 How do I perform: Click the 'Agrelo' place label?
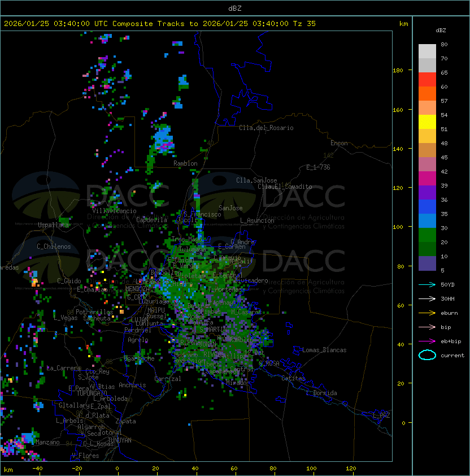(138, 340)
